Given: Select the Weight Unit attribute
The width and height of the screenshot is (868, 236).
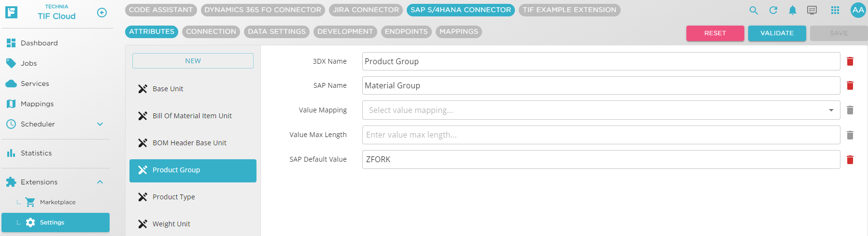Looking at the screenshot, I should click(171, 224).
